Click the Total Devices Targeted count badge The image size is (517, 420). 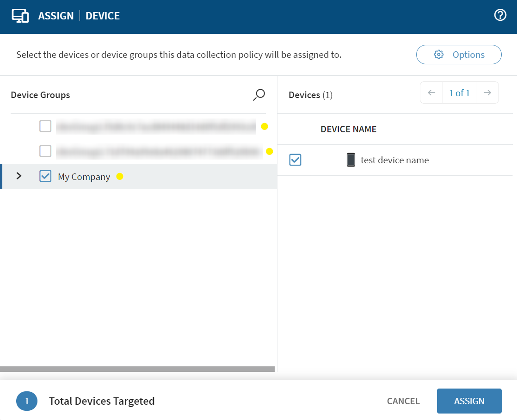[x=27, y=401]
